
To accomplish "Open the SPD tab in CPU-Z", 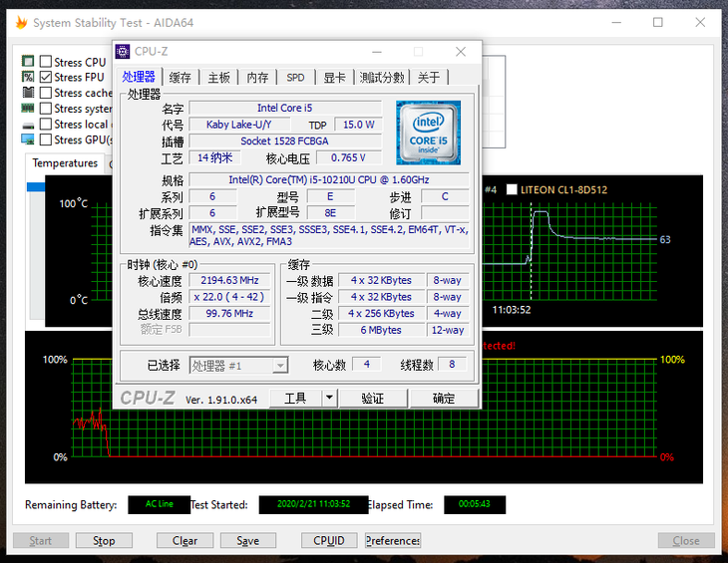I will [296, 78].
